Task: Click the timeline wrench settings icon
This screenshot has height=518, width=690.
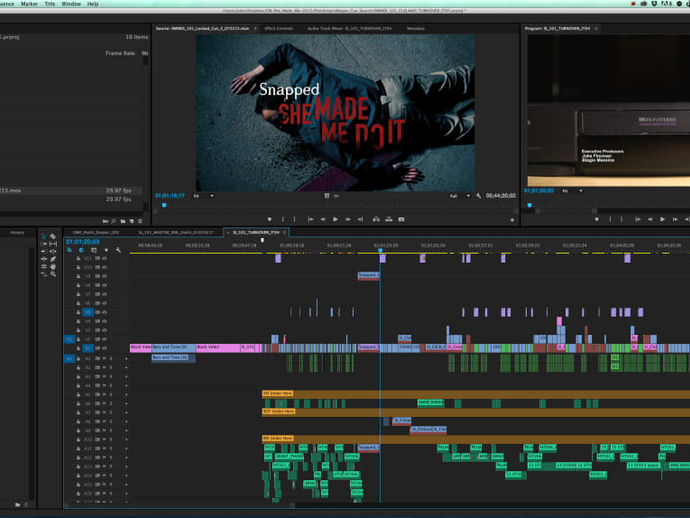Action: point(118,250)
